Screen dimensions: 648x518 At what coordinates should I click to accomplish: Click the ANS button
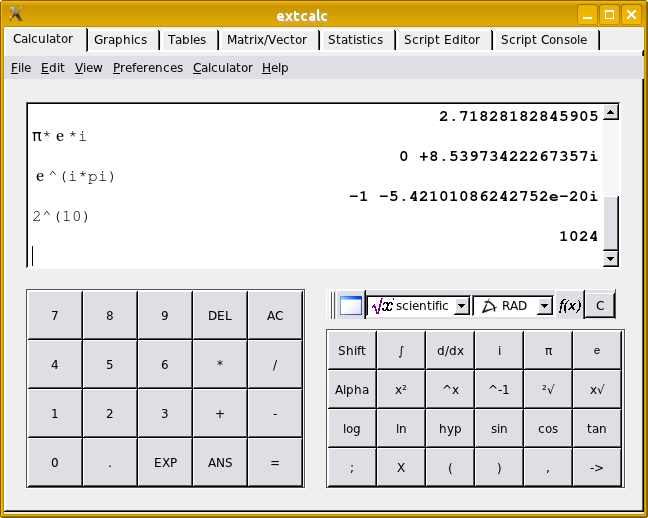(x=220, y=462)
